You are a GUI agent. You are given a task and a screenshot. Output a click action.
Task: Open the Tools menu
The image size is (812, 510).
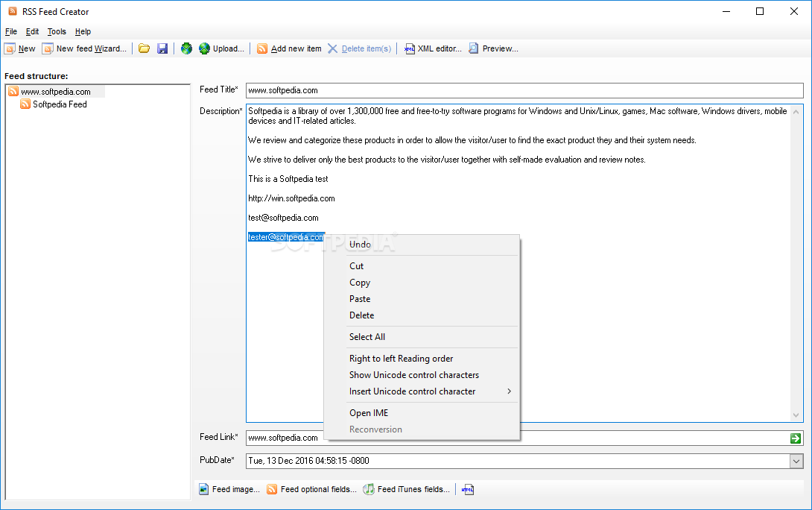[x=57, y=31]
